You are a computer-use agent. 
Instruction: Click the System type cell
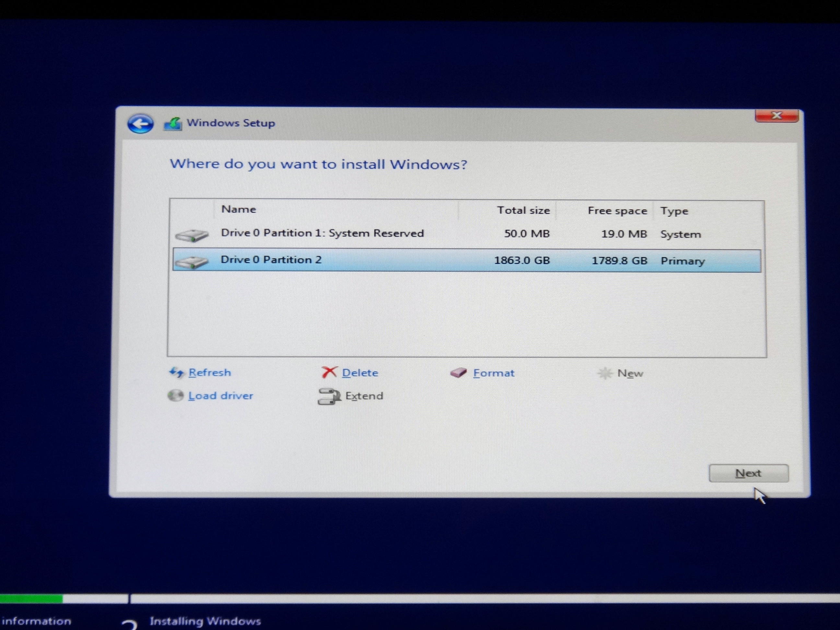click(681, 234)
